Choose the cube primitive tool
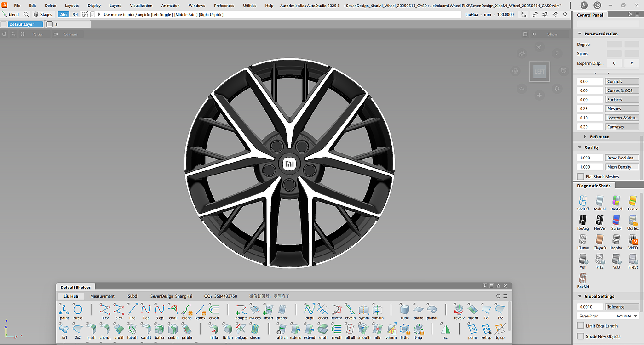This screenshot has width=644, height=345. click(x=404, y=310)
